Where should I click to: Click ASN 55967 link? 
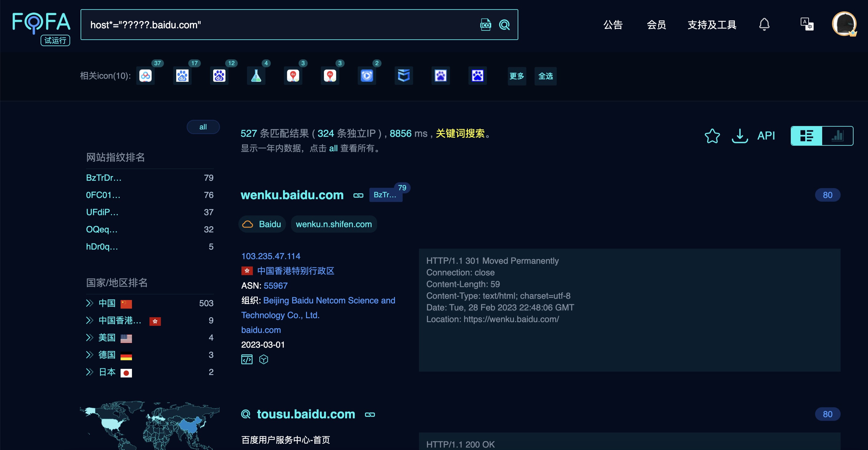point(276,286)
